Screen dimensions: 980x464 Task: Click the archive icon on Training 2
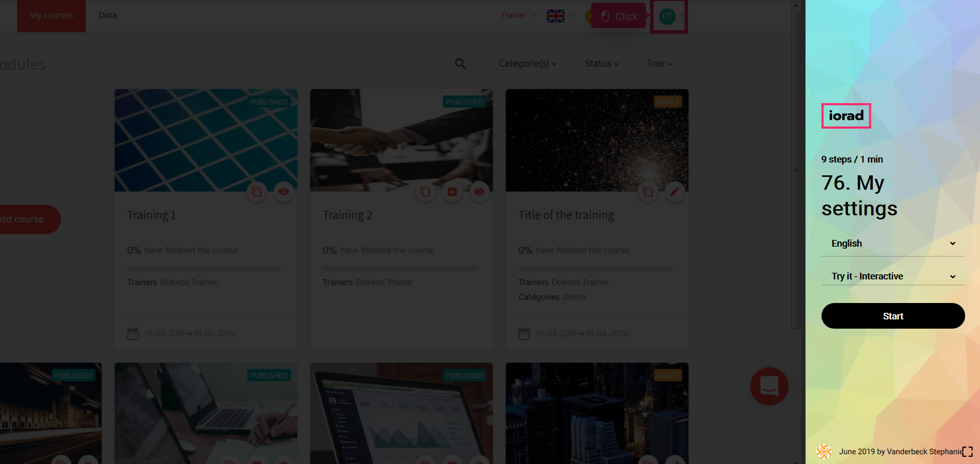click(x=452, y=192)
